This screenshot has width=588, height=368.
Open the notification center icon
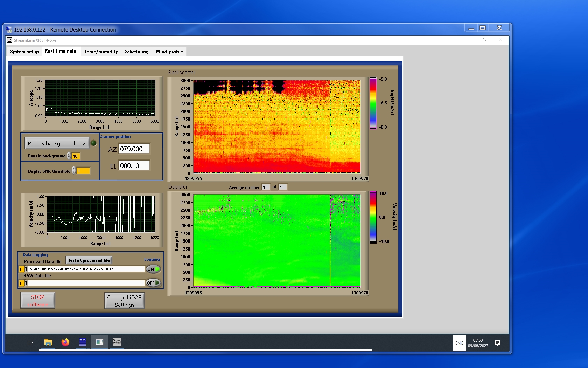coord(497,343)
